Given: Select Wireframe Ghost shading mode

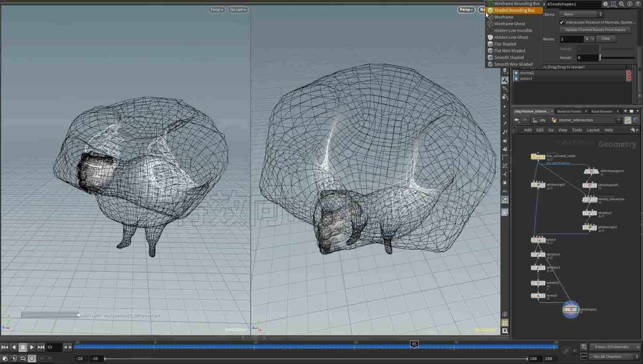Looking at the screenshot, I should click(x=509, y=24).
